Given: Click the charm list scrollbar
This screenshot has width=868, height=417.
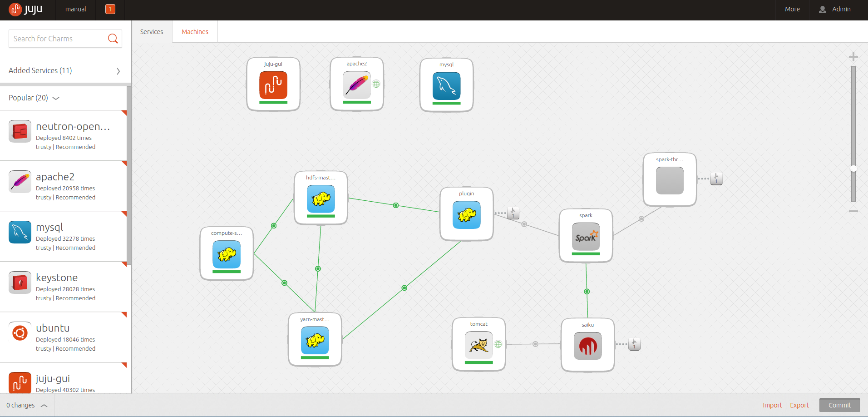Looking at the screenshot, I should pyautogui.click(x=129, y=175).
